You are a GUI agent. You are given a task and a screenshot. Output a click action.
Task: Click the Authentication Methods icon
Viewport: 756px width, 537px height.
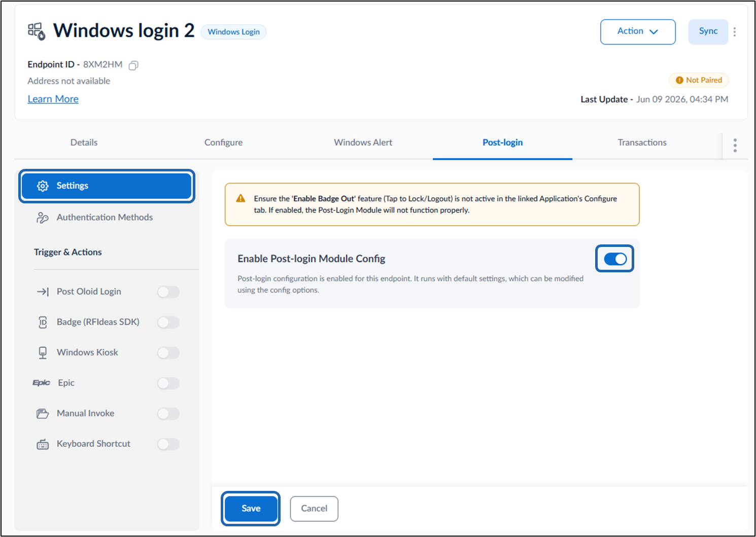[x=43, y=218]
